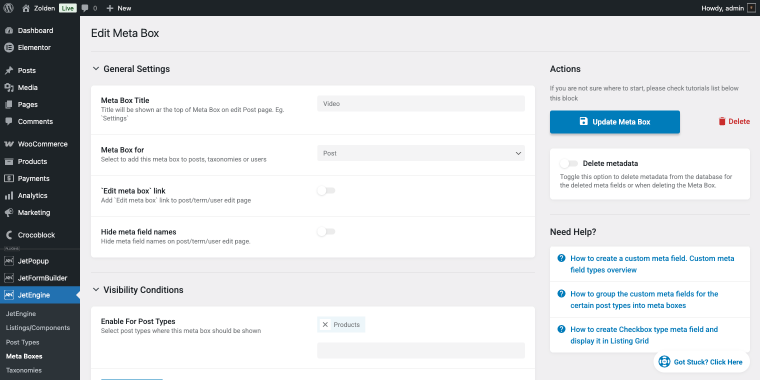
Task: Click the JetEngine plugin icon
Action: coord(9,295)
